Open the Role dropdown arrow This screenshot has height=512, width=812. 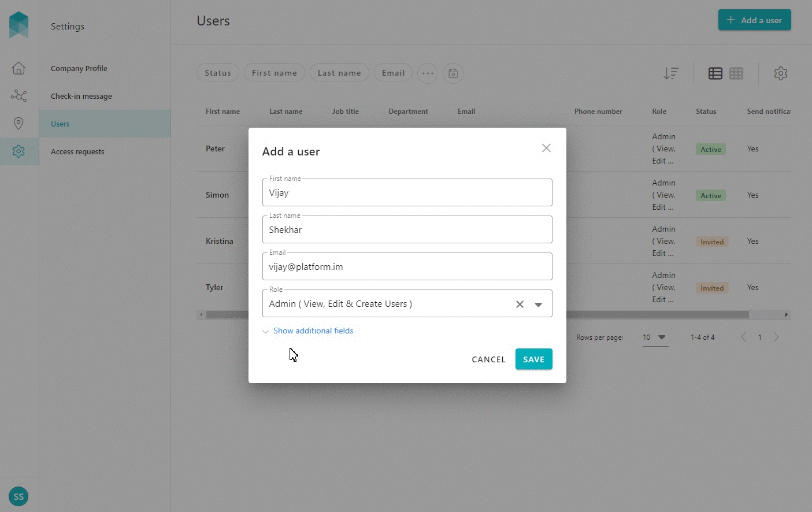pyautogui.click(x=538, y=305)
